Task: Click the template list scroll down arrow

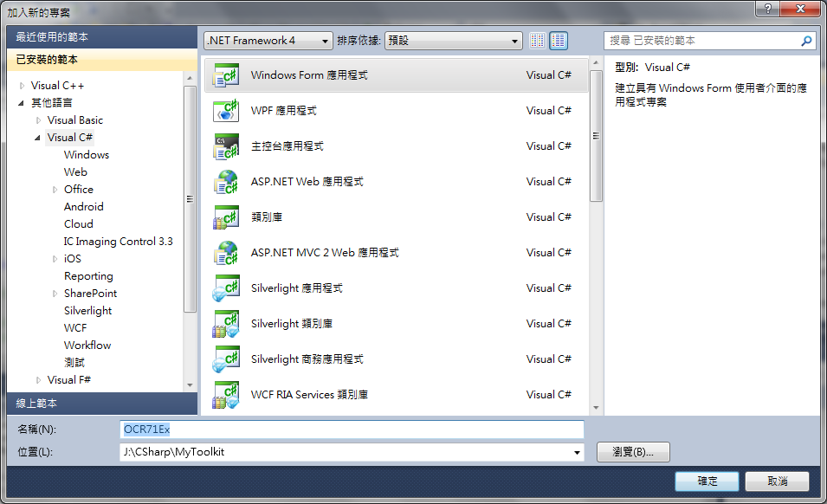Action: coord(596,408)
